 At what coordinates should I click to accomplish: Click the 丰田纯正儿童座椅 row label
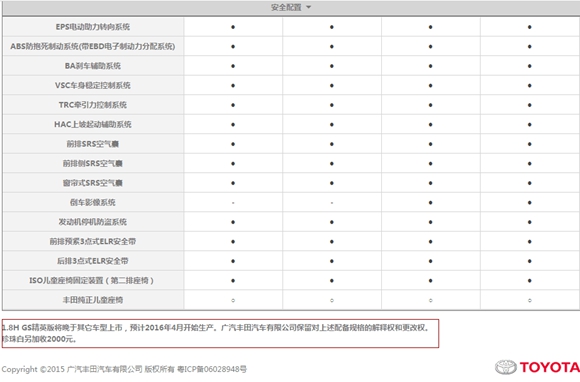pos(93,300)
